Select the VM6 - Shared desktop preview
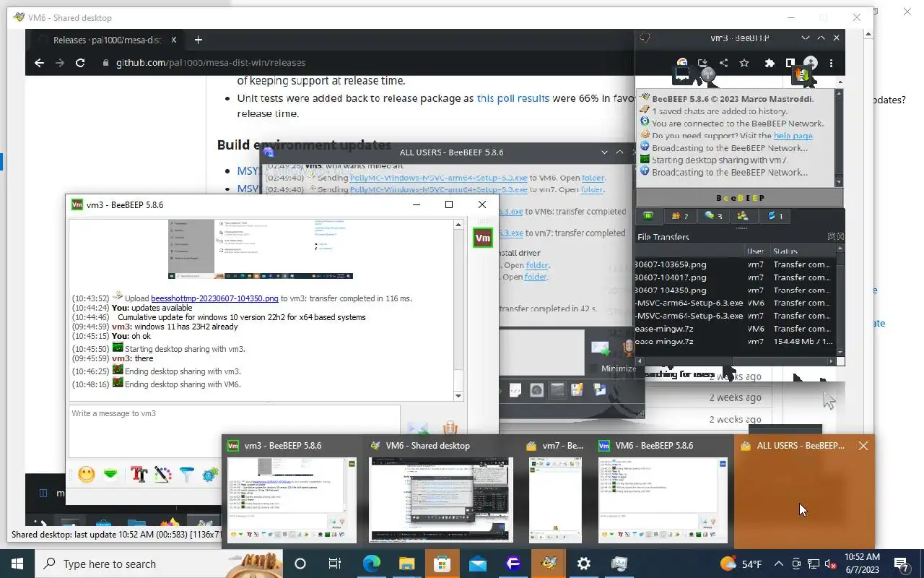The image size is (924, 578). click(x=441, y=491)
